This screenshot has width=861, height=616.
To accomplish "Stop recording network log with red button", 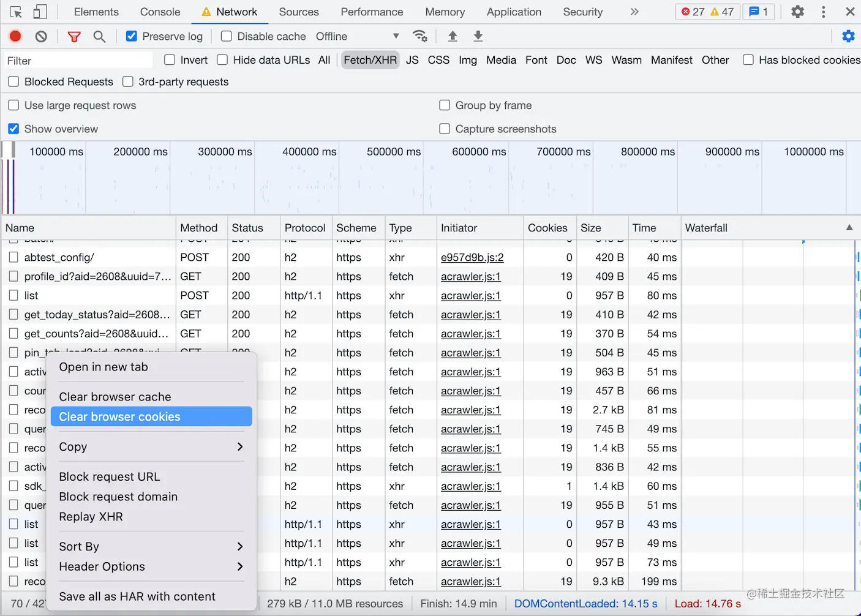I will [15, 36].
